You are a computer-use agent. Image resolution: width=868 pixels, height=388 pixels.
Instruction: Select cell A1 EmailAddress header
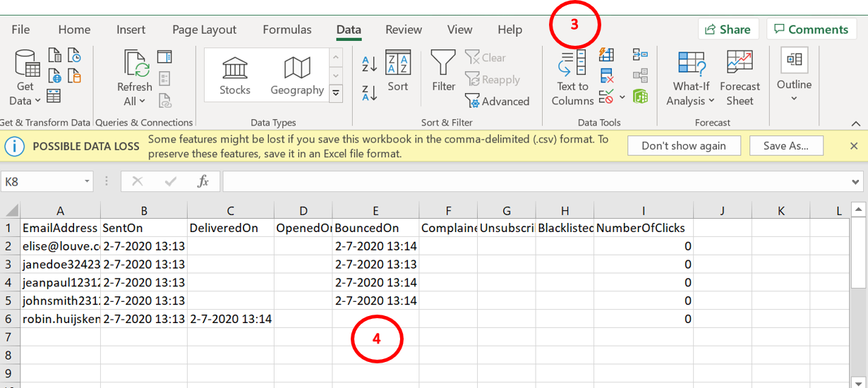tap(60, 228)
